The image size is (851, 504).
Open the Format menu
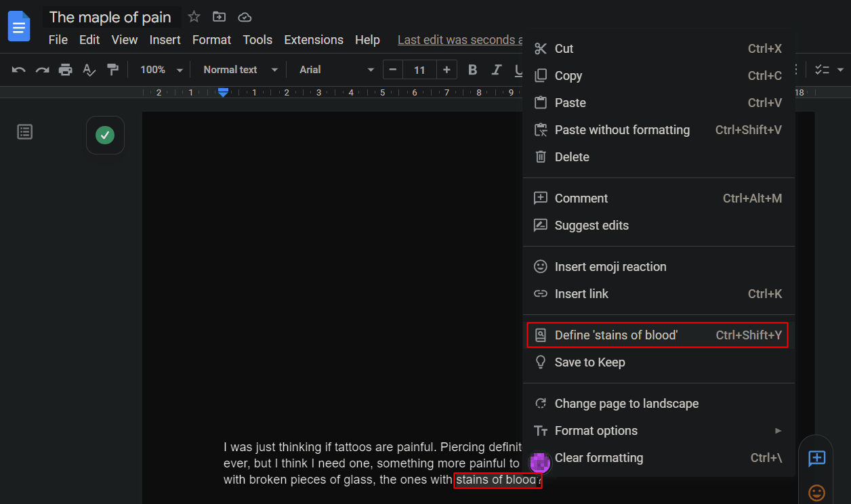(211, 40)
